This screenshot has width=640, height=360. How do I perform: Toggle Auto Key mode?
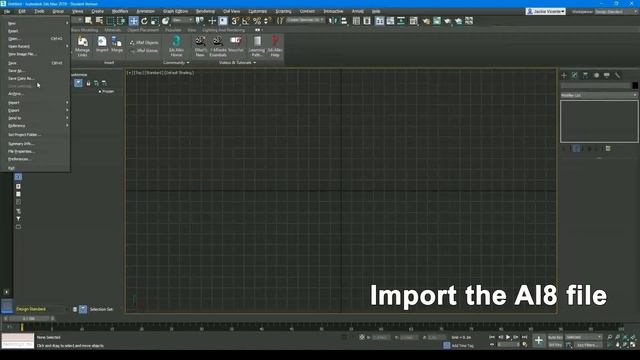555,338
